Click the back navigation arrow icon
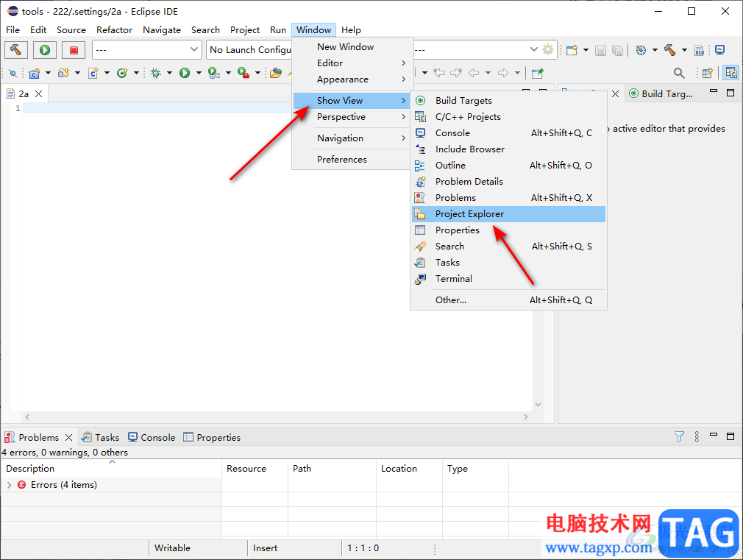Viewport: 743px width, 560px height. (473, 73)
